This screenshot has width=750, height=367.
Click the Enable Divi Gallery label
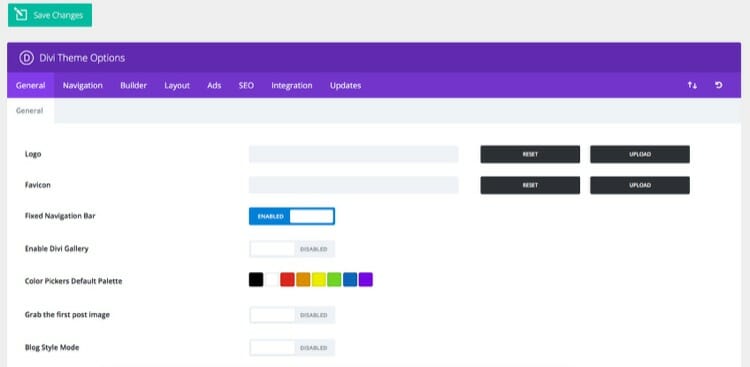point(56,249)
